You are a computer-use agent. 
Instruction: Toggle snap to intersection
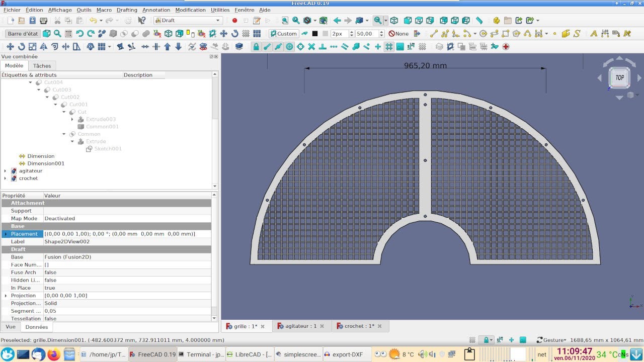tap(311, 47)
